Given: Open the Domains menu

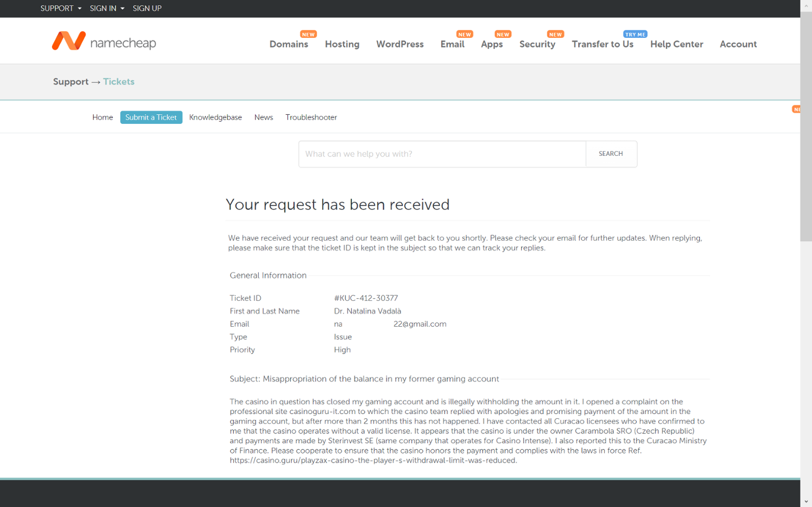Looking at the screenshot, I should (x=289, y=44).
